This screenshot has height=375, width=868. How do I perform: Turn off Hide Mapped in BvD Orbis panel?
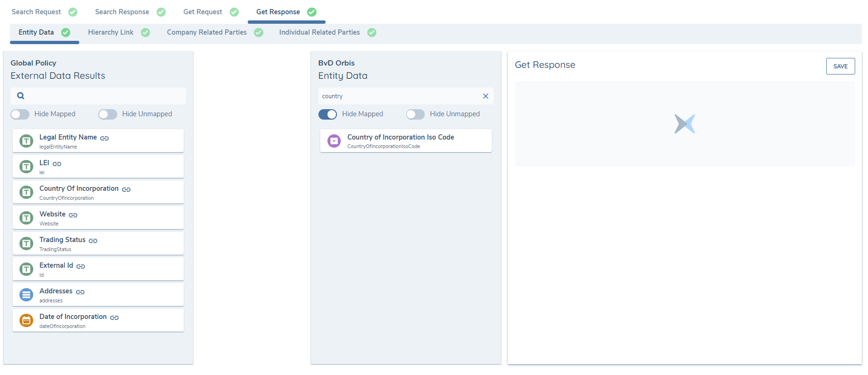tap(327, 114)
